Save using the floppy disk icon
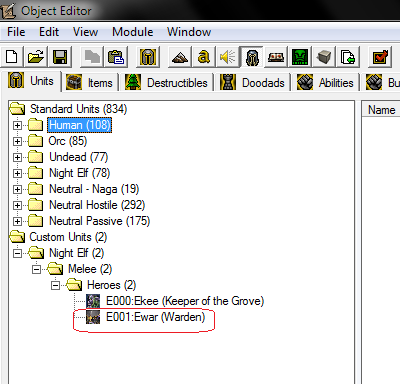This screenshot has width=400, height=384. (x=60, y=57)
